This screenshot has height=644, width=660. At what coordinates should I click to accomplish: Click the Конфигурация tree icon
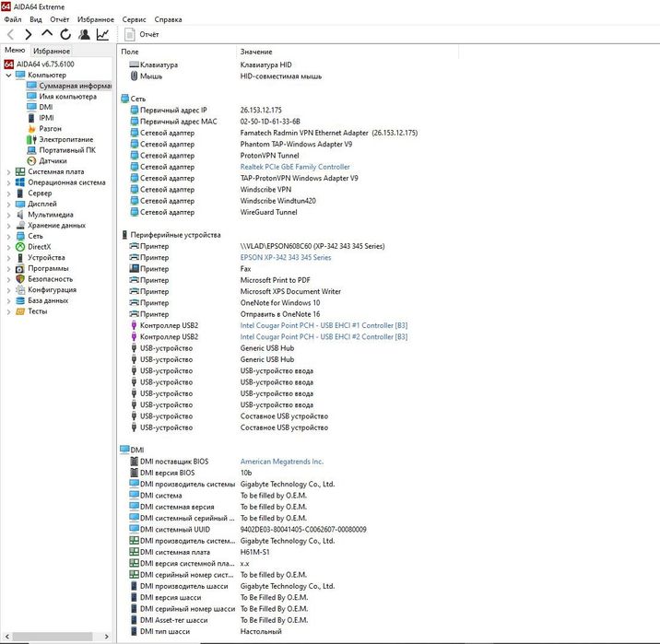coord(20,290)
